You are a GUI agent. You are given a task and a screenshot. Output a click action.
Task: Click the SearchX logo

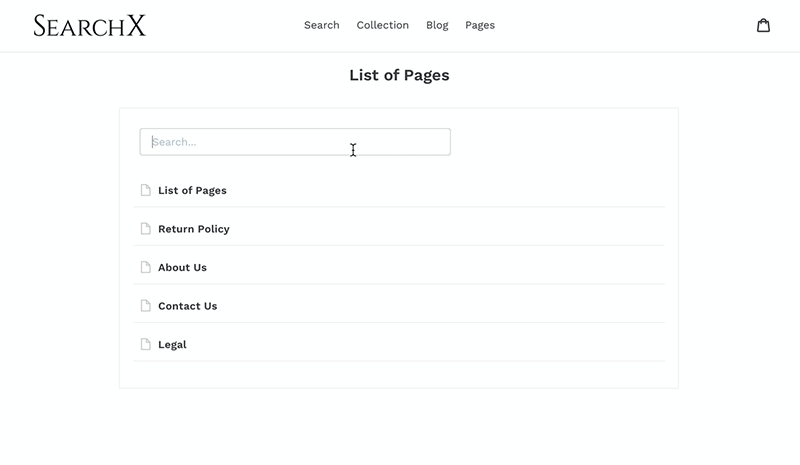click(90, 26)
